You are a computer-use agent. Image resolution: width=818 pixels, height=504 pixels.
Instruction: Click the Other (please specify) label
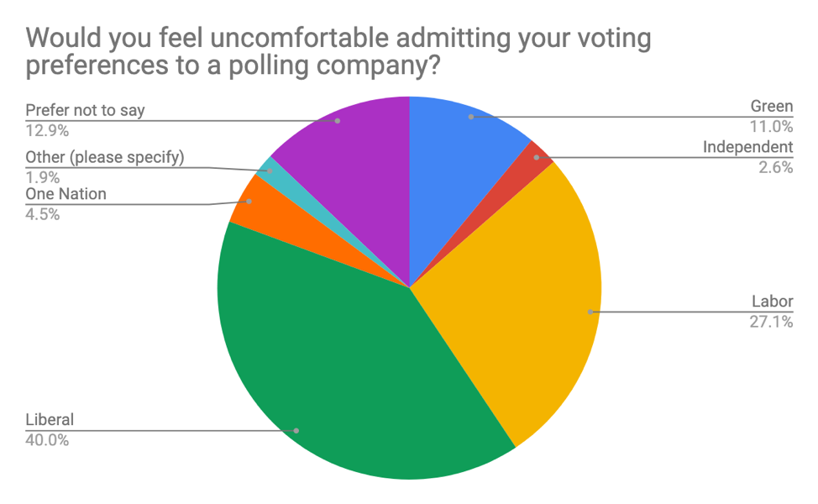point(104,157)
